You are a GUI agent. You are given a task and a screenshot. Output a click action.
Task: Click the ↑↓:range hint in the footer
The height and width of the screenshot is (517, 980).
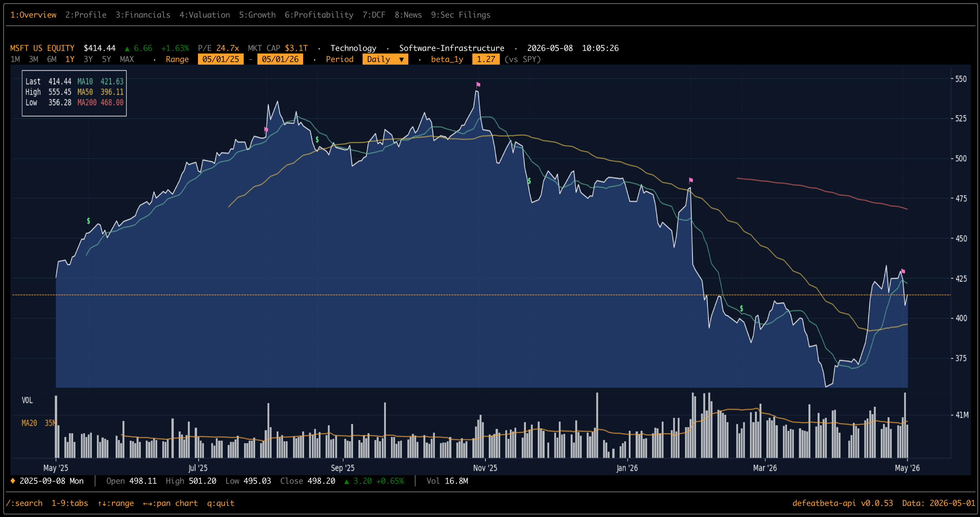pos(116,503)
